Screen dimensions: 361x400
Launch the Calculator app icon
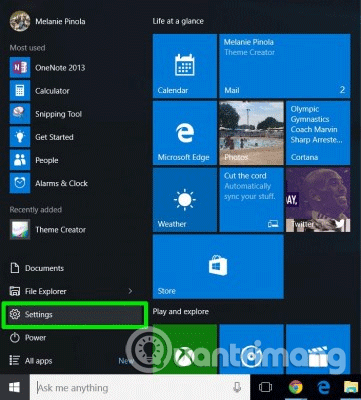20,91
